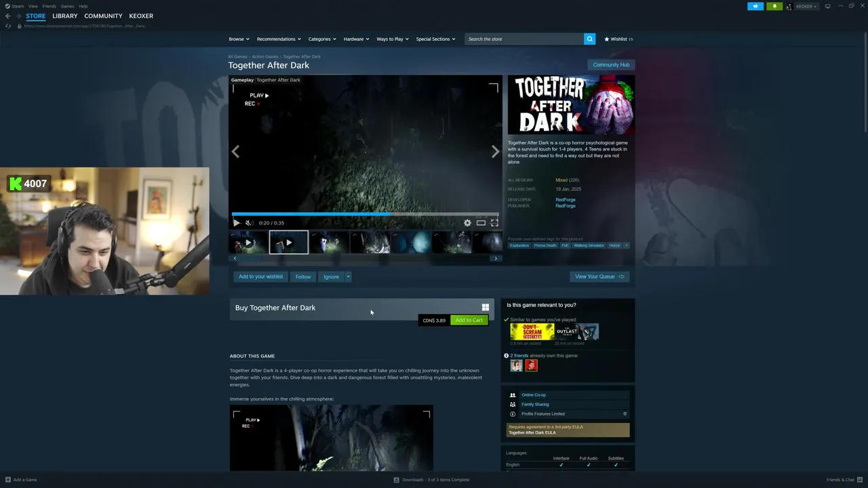Expand more tags with plus button
Viewport: 868px width, 488px height.
(626, 245)
